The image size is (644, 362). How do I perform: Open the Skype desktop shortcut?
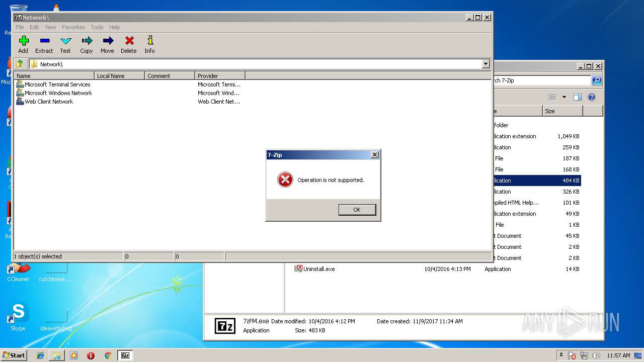[x=18, y=317]
